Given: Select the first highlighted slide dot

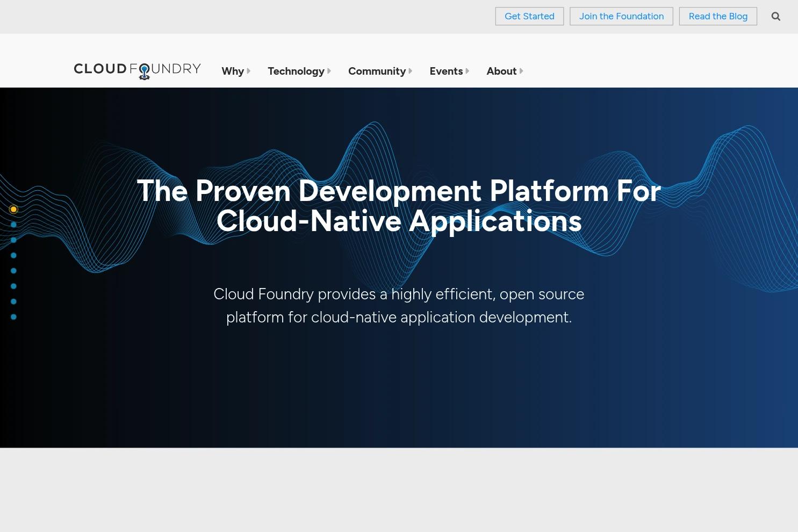Looking at the screenshot, I should [13, 209].
